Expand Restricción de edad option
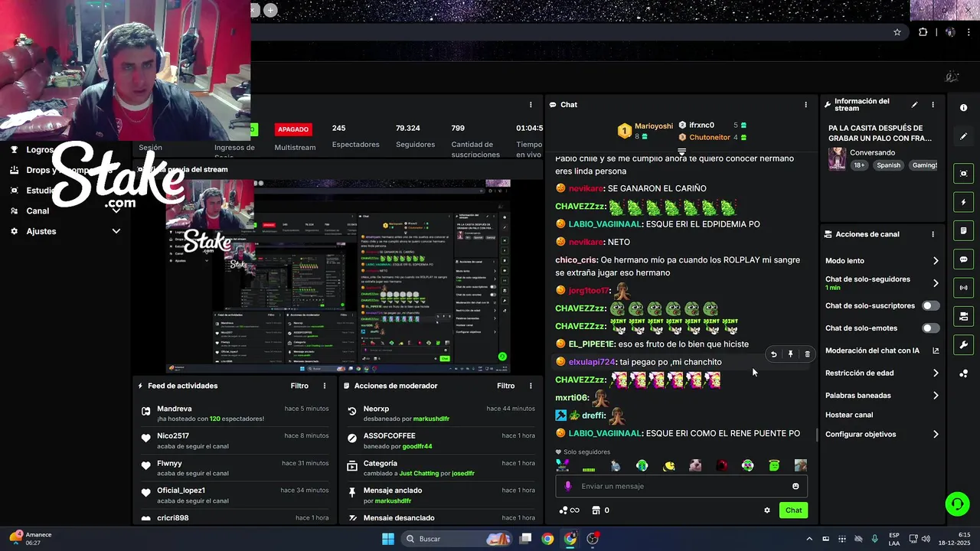Image resolution: width=980 pixels, height=551 pixels. point(936,373)
